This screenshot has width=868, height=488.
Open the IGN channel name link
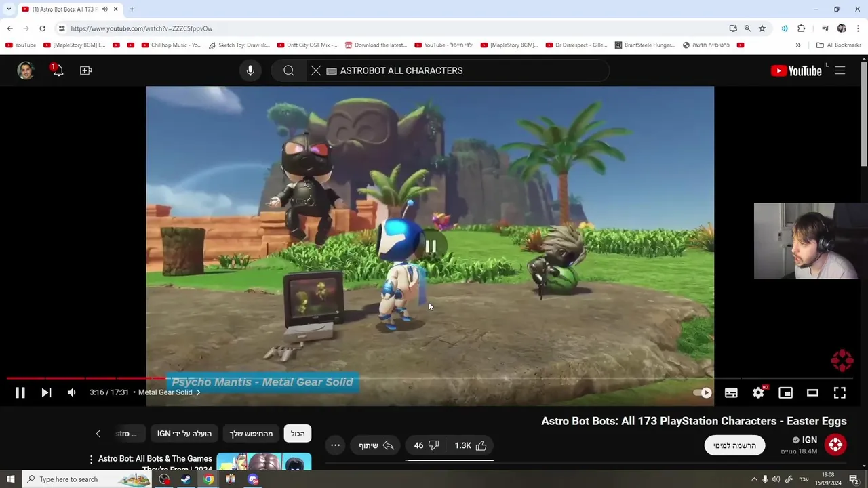810,440
